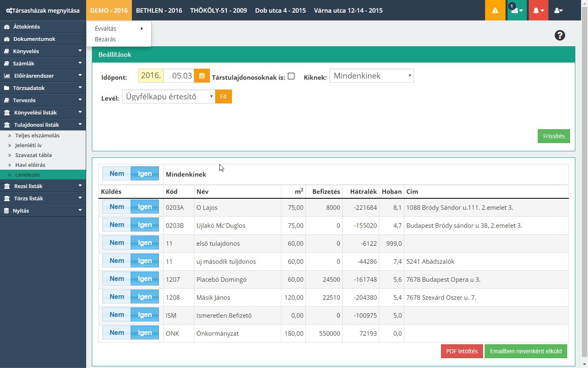The height and width of the screenshot is (368, 588).
Task: Set O Lajos sending toggle to Nem
Action: pyautogui.click(x=117, y=207)
